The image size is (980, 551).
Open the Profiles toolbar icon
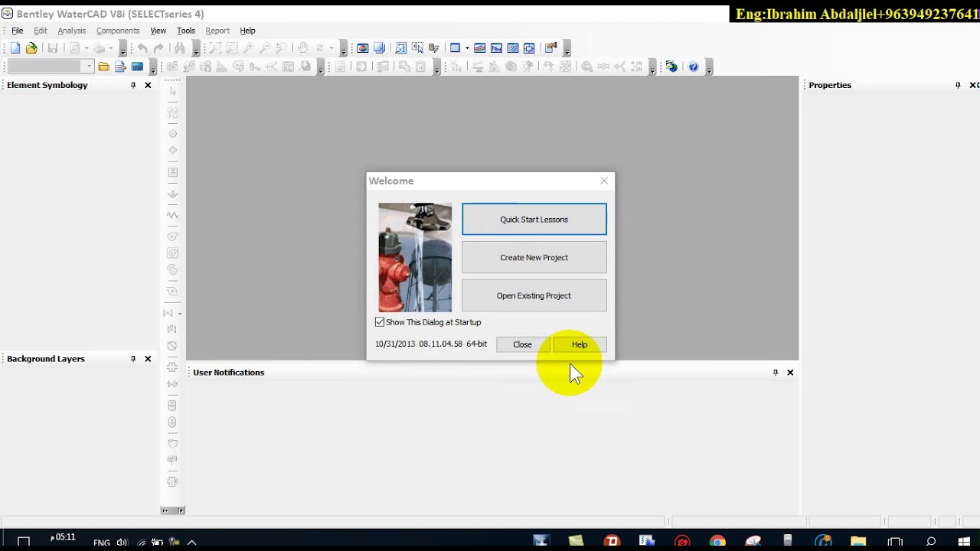point(496,48)
